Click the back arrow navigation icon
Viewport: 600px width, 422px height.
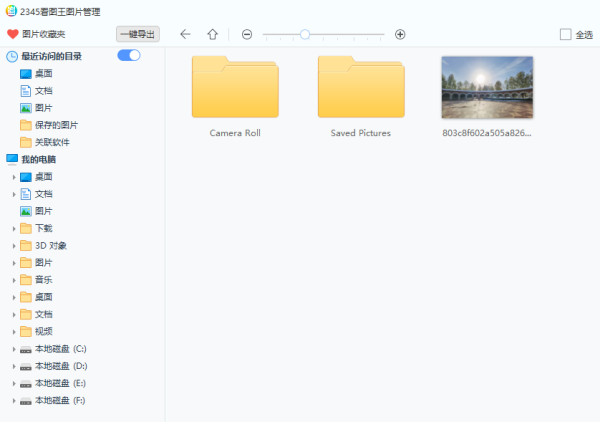click(x=185, y=34)
